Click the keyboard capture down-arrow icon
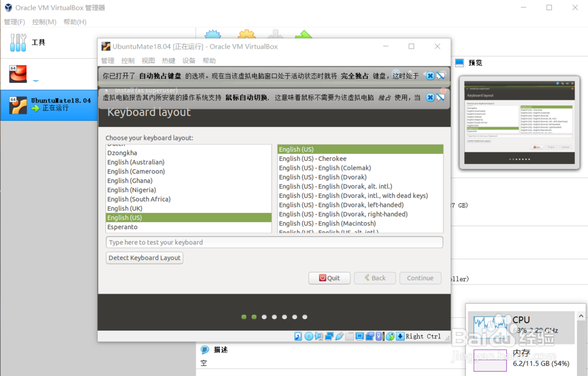The width and height of the screenshot is (588, 376). pos(400,336)
